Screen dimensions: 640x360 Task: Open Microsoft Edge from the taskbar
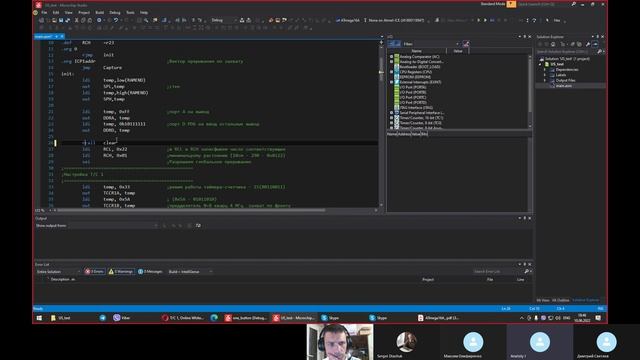click(x=214, y=318)
